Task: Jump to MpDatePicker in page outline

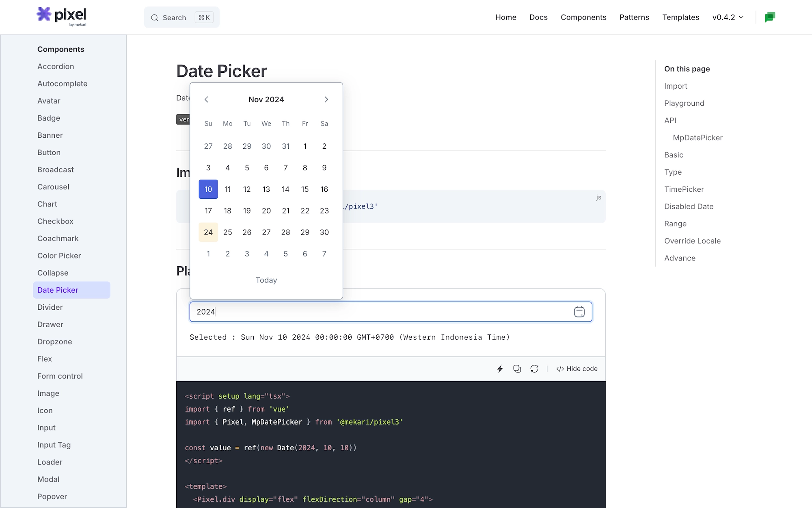Action: pyautogui.click(x=698, y=138)
